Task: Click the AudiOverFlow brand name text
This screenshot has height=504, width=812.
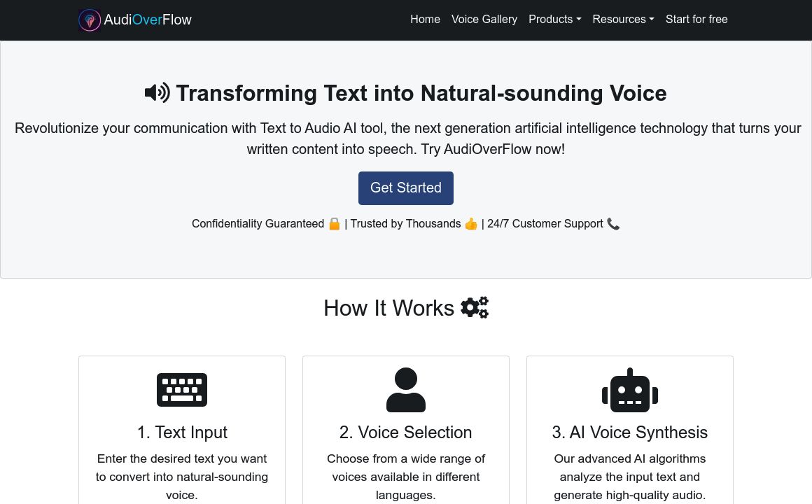Action: pos(148,20)
